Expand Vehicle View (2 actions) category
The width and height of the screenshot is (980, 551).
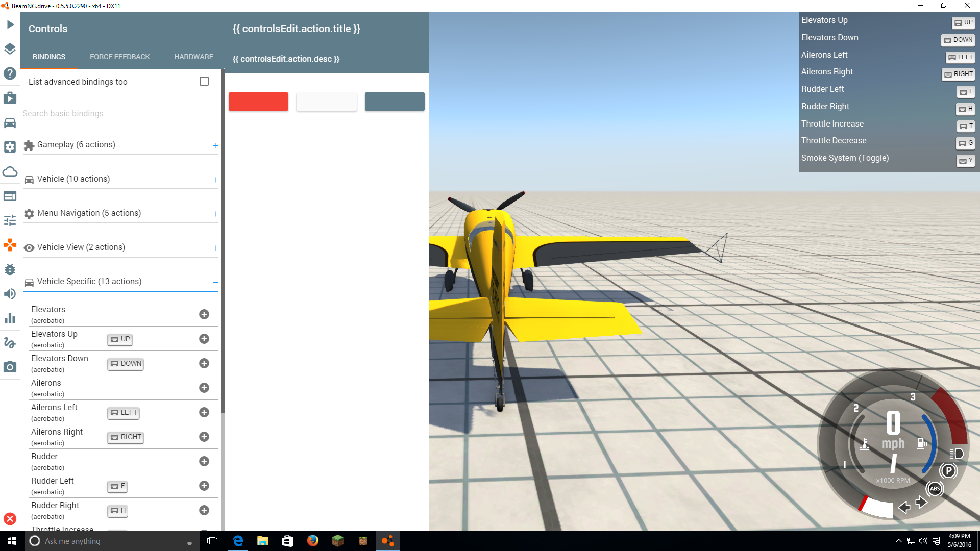(121, 247)
